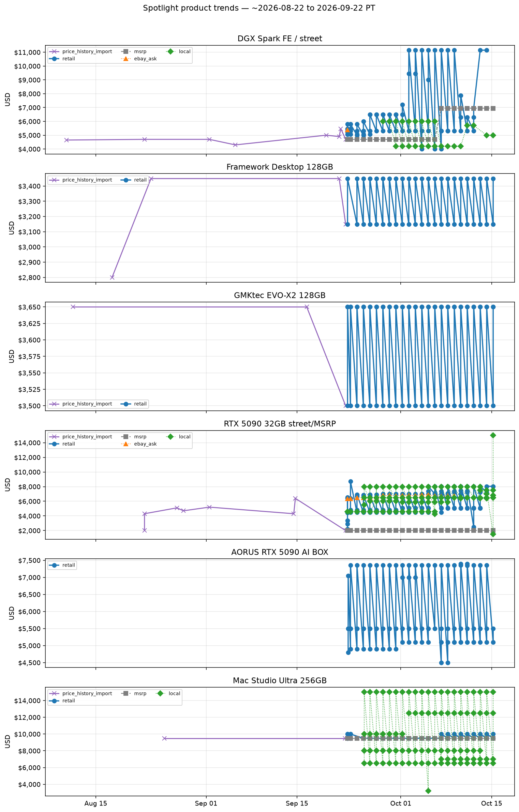
Task: Click the topmost green diamond in RTX 5090 32GB chart
Action: [x=493, y=435]
